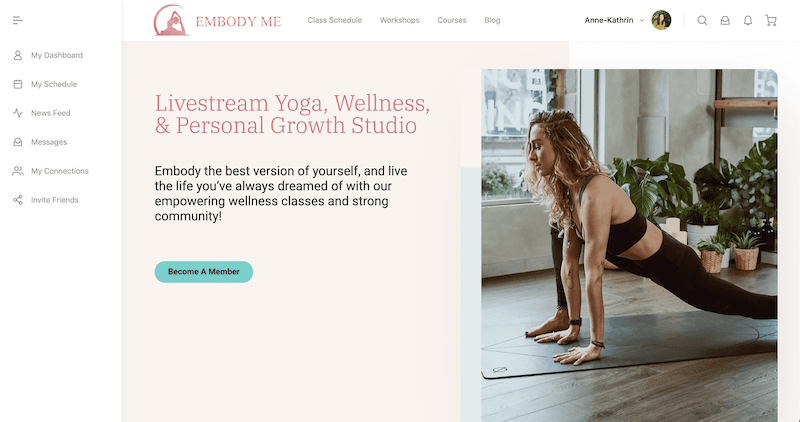Click the My Connections people icon
Viewport: 800px width, 422px height.
click(x=18, y=171)
